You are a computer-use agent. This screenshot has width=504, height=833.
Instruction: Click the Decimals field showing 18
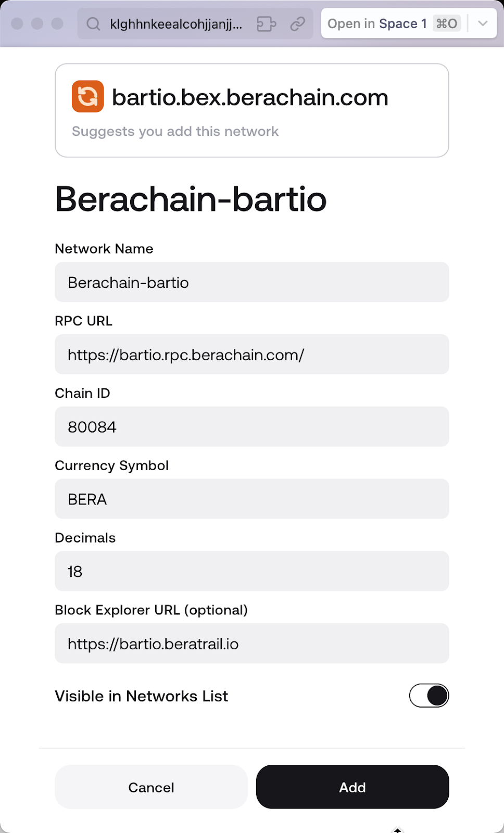pos(252,571)
